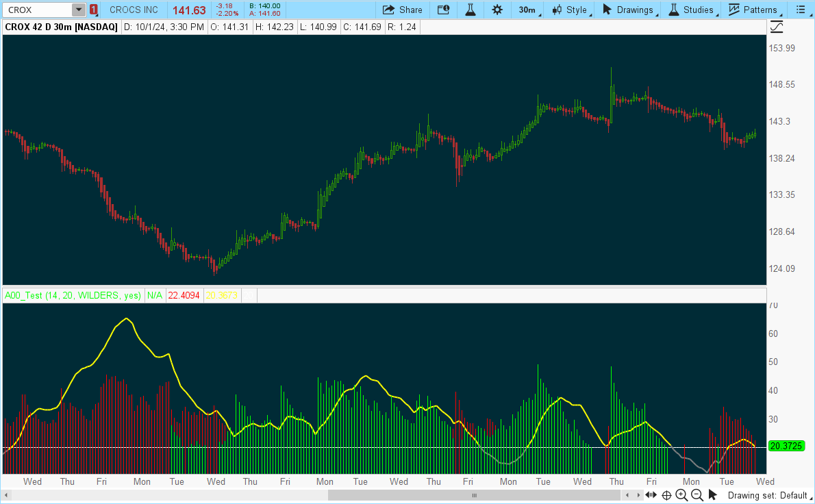Click the ask price A: 141.60

(265, 14)
